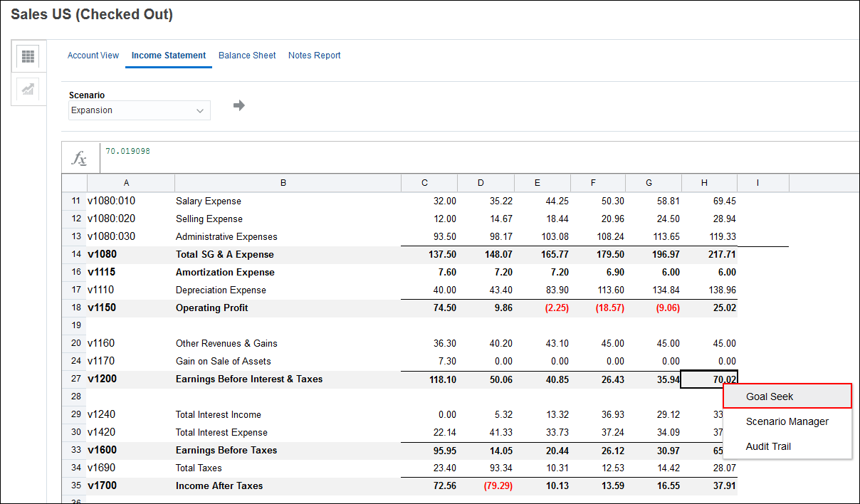Click row 18 header number
Screen dimensions: 860x504
[x=75, y=308]
